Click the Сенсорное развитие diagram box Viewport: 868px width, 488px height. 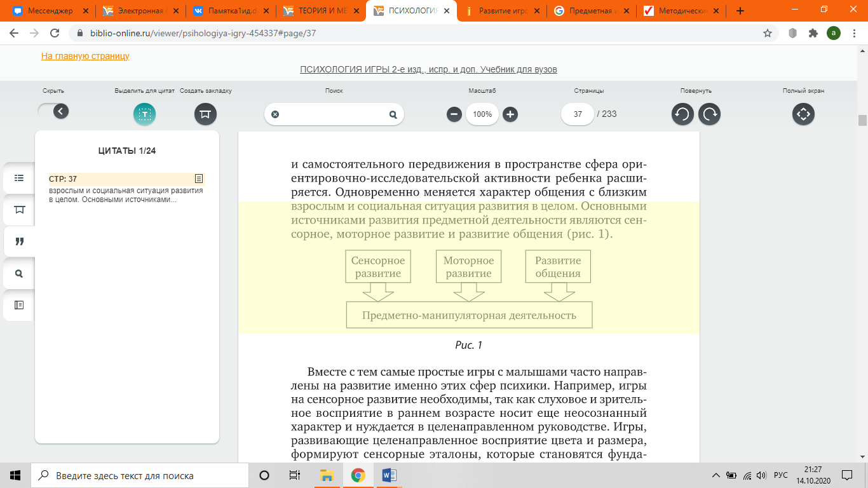378,267
